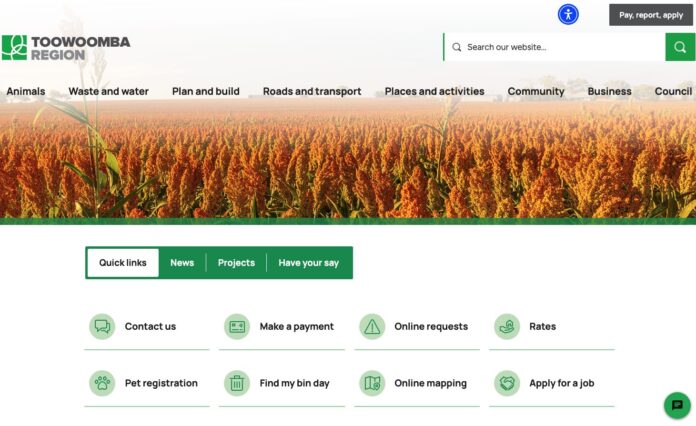This screenshot has height=426, width=696.
Task: Click the Online mapping map icon
Action: [372, 383]
